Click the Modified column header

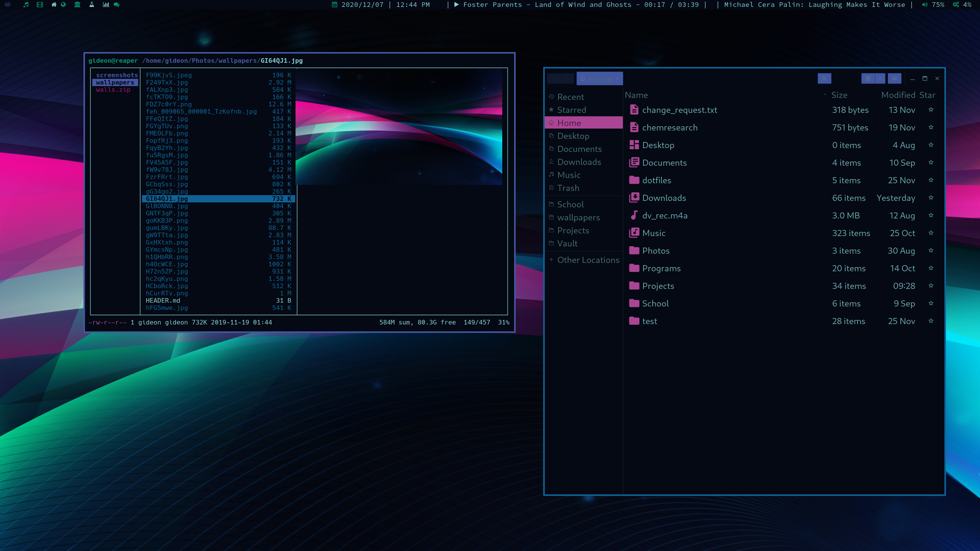pyautogui.click(x=898, y=95)
